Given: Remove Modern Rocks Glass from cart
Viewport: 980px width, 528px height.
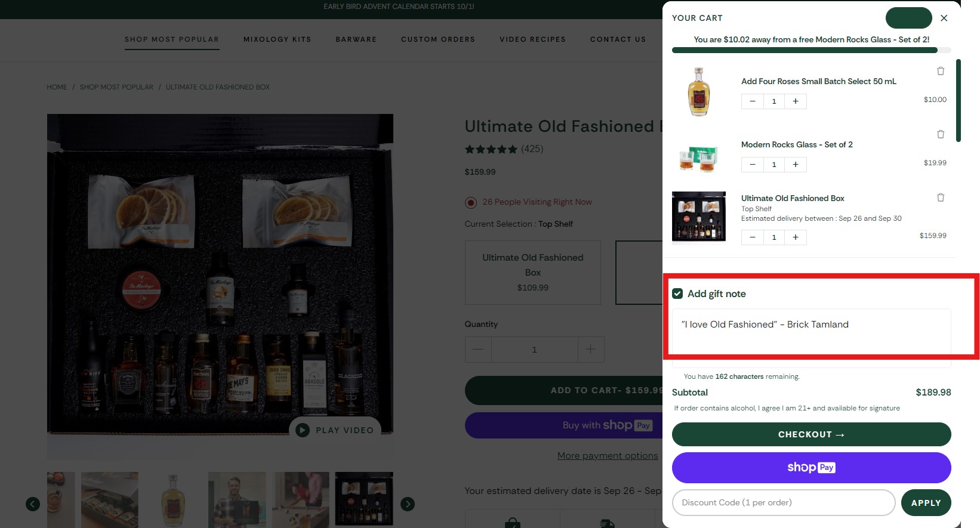Looking at the screenshot, I should (x=941, y=134).
